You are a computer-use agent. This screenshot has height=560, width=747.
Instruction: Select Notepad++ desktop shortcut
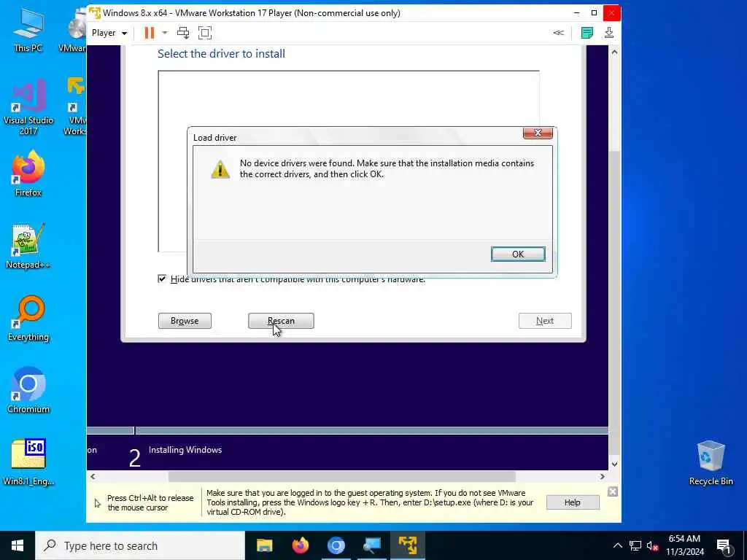point(28,246)
